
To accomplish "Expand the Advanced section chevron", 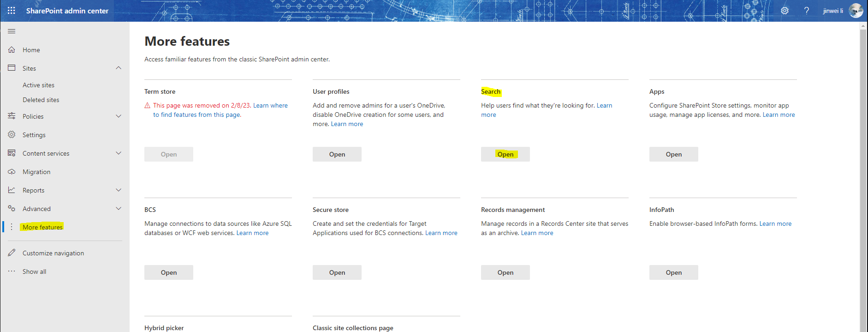I will tap(119, 208).
